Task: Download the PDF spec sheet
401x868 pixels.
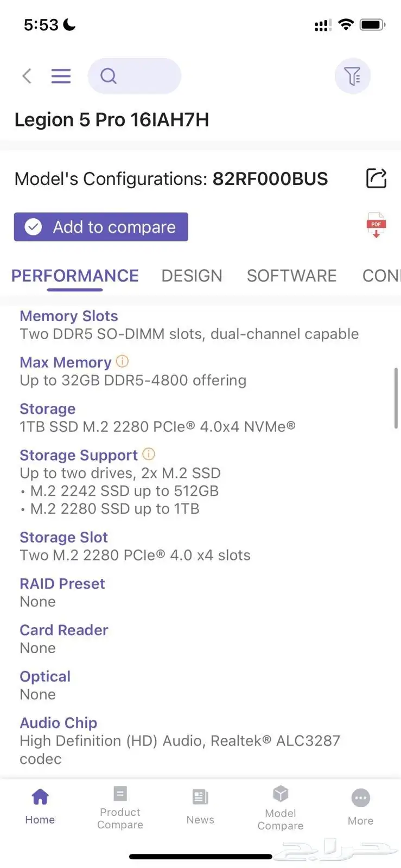Action: click(376, 225)
